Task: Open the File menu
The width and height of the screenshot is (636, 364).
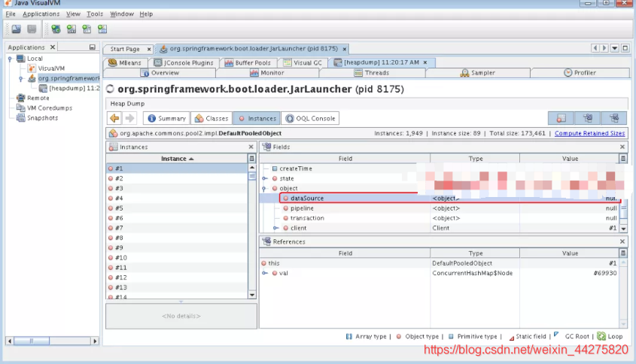Action: [x=11, y=14]
